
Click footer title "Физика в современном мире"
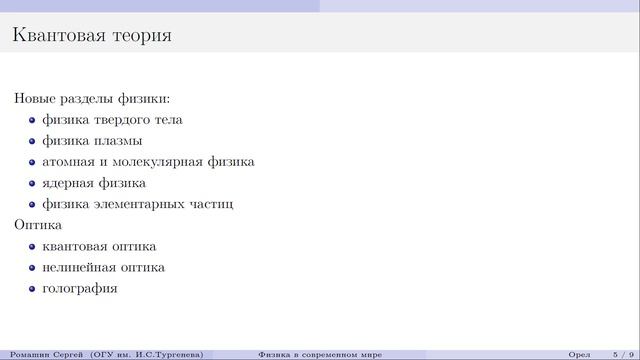point(320,355)
